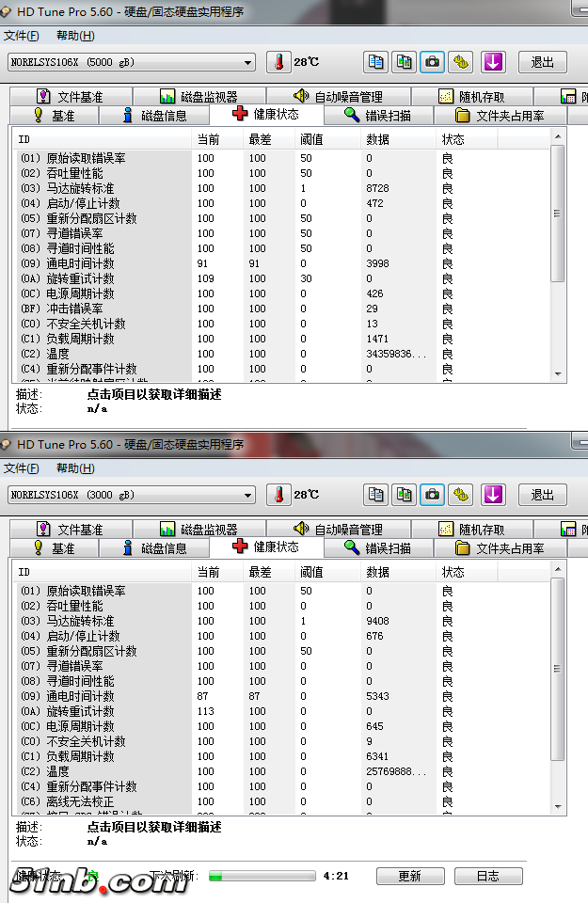Select (09) 通电时间计数 row with data 5343
The width and height of the screenshot is (588, 903).
click(x=283, y=696)
